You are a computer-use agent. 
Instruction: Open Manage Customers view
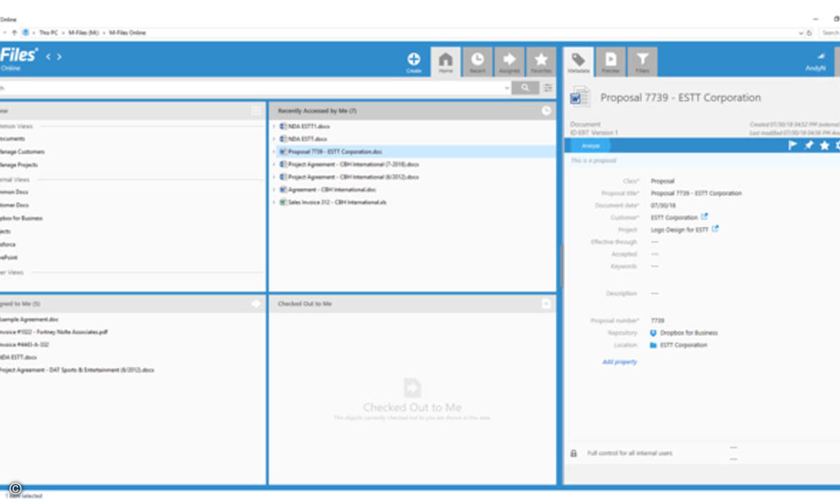pos(22,152)
